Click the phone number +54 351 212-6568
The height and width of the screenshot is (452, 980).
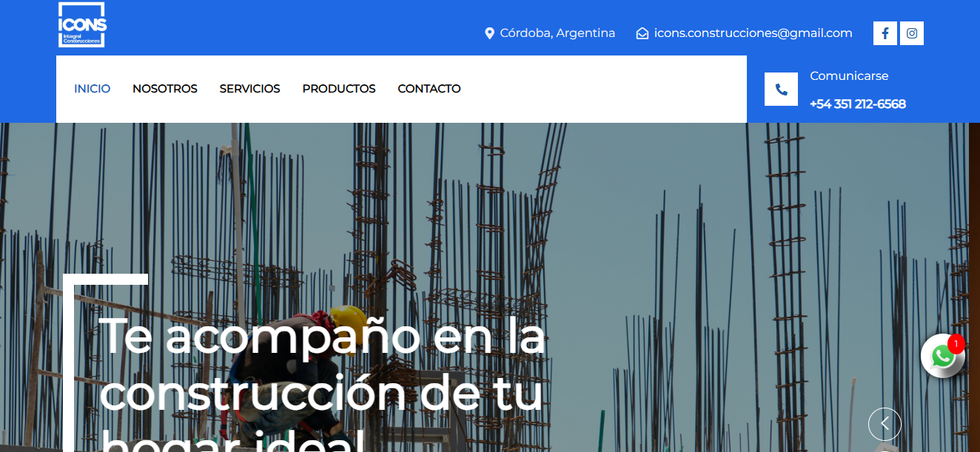(858, 104)
